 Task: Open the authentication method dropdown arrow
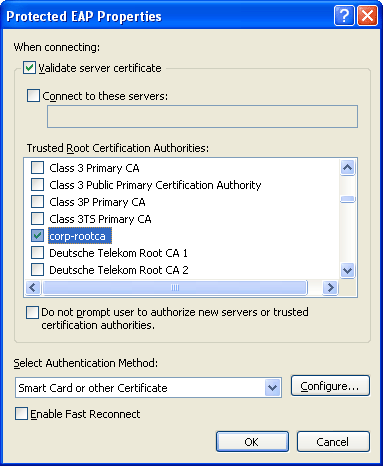point(273,388)
